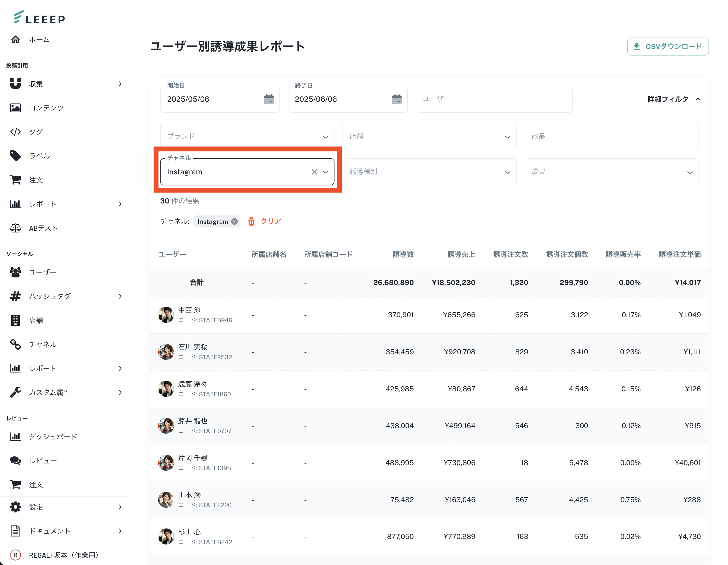Click the CSVダウンロード button
728x565 pixels.
click(667, 47)
